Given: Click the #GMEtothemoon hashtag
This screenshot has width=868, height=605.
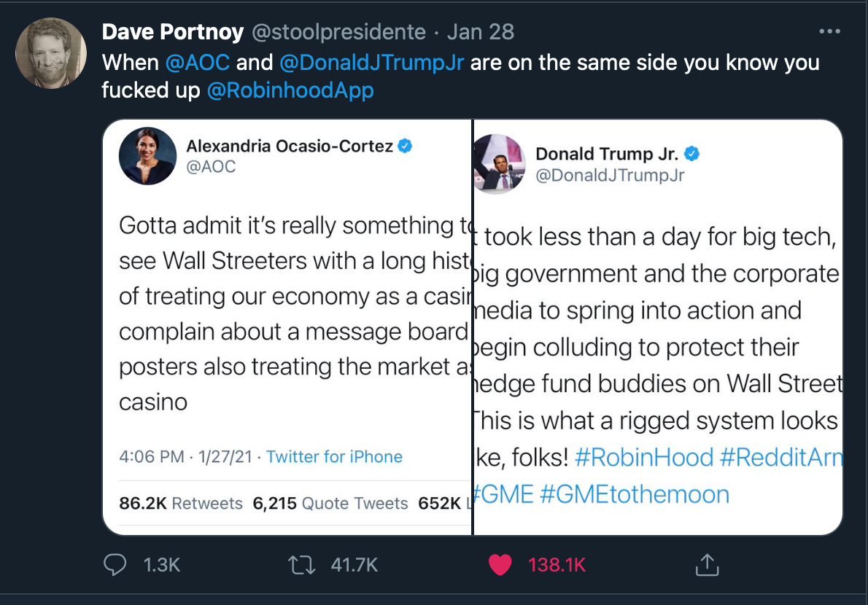Looking at the screenshot, I should (x=635, y=494).
